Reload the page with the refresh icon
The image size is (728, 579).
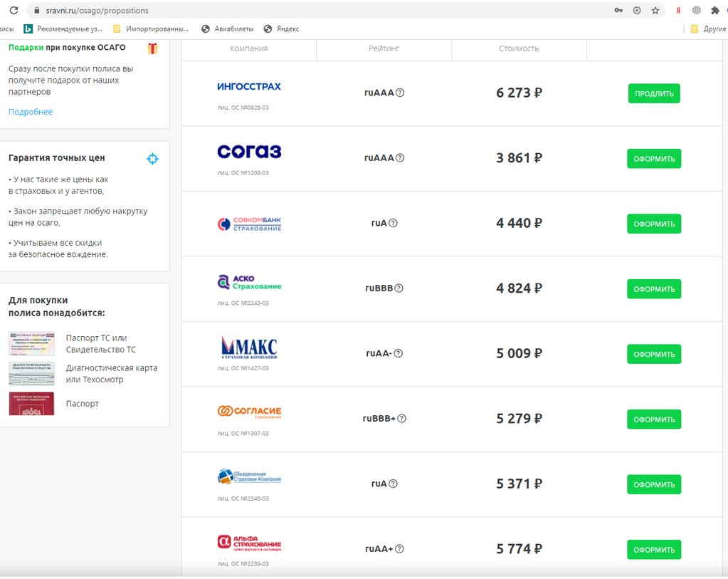click(x=14, y=10)
